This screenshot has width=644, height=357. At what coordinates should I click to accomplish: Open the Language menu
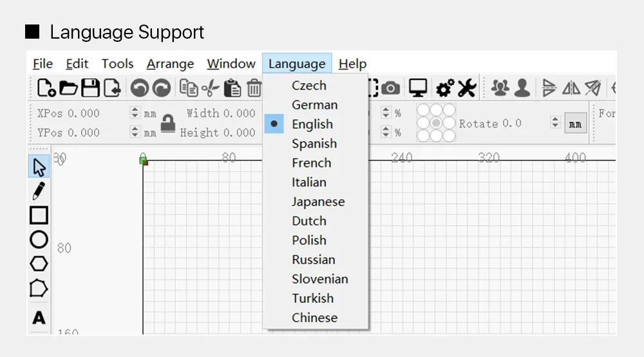click(296, 64)
